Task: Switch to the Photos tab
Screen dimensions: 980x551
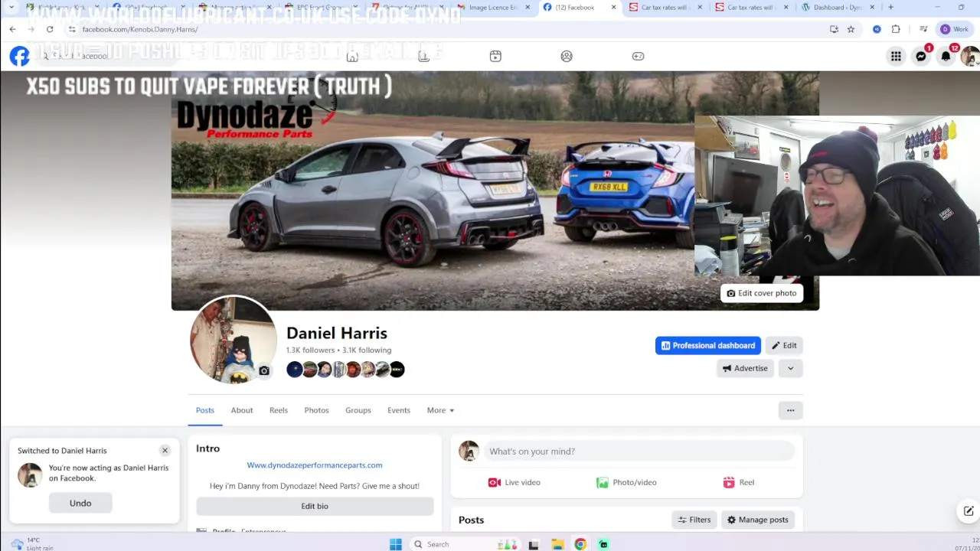Action: [316, 410]
